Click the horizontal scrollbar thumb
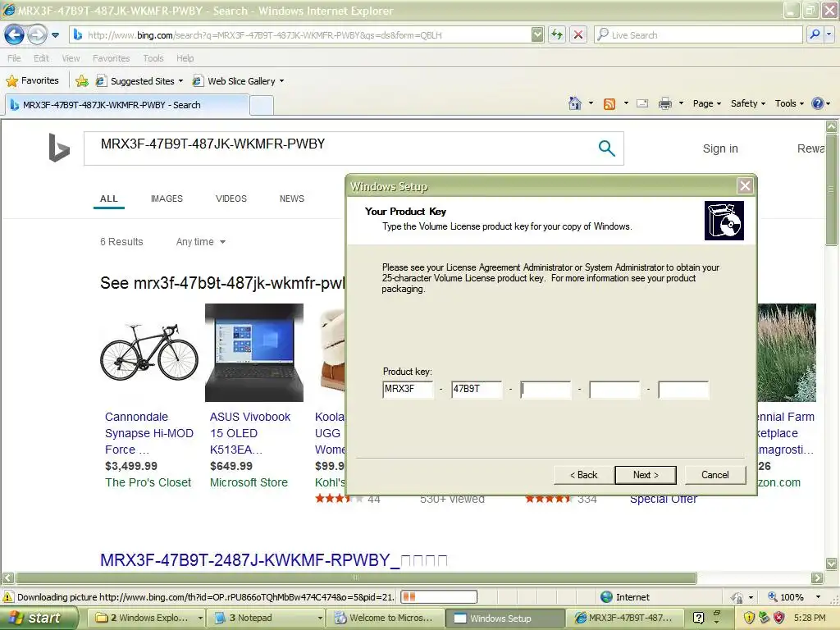Viewport: 840px width, 630px height. 356,577
